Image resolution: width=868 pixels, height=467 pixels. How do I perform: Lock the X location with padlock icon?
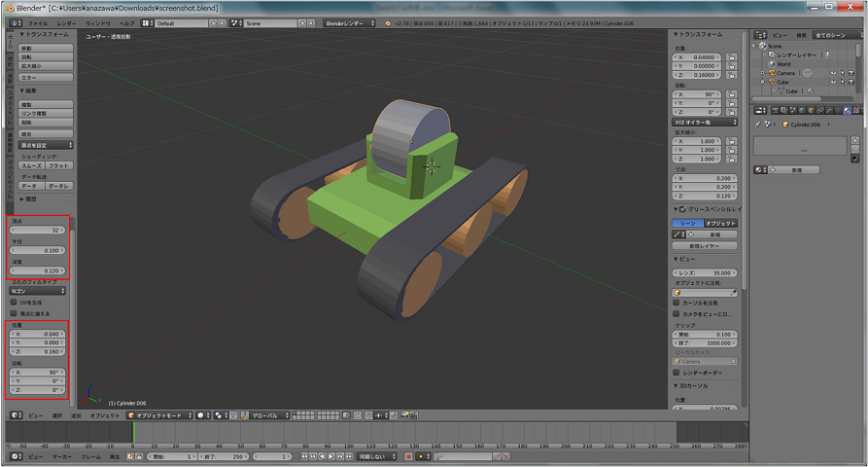click(x=731, y=56)
